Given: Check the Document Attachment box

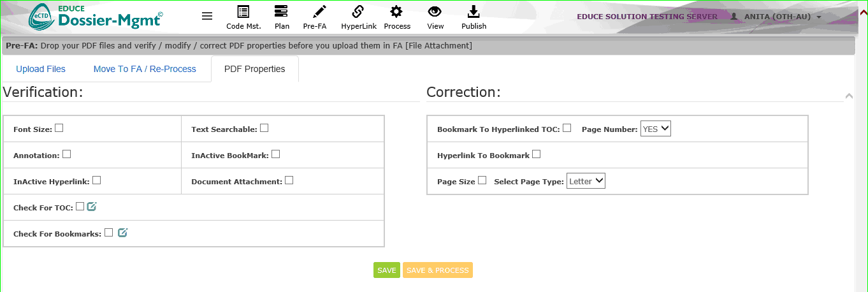Looking at the screenshot, I should click(x=289, y=180).
